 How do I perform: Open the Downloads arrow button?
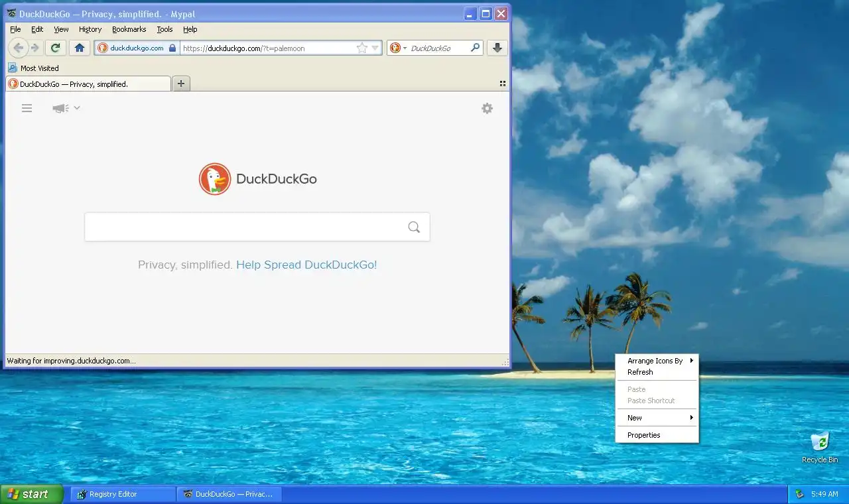pyautogui.click(x=497, y=48)
